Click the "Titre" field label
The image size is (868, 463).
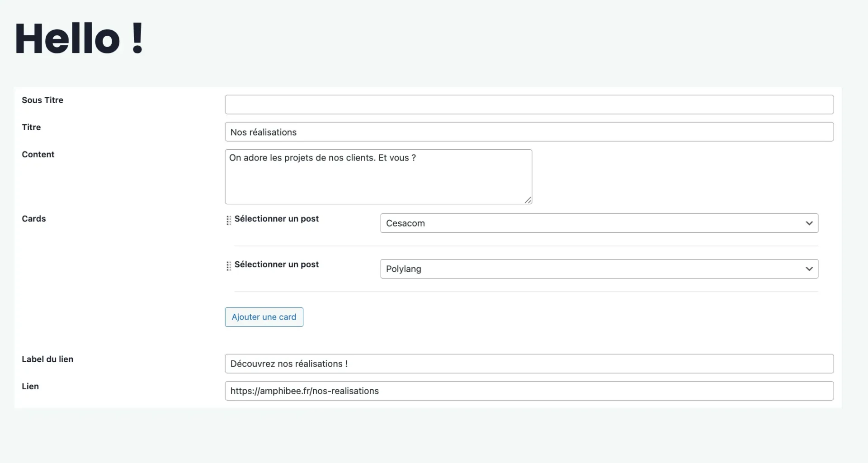click(x=31, y=127)
